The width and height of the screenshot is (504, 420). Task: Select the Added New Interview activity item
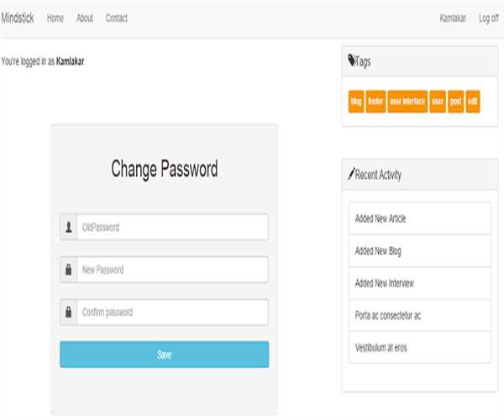[x=419, y=283]
